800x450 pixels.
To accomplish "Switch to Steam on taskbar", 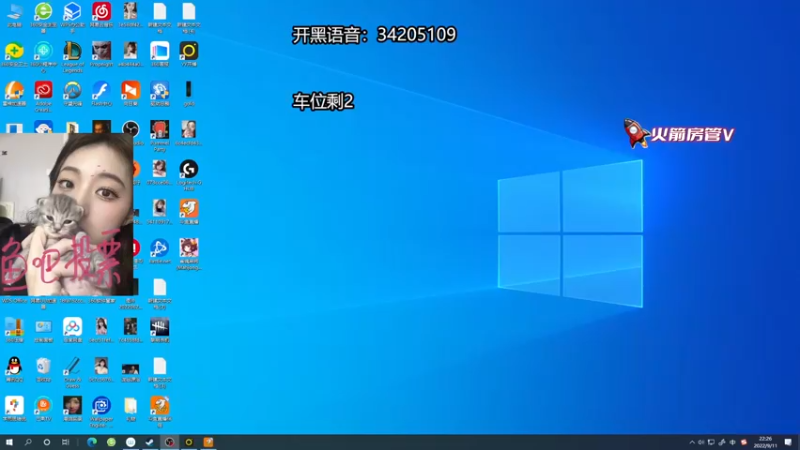I will tap(149, 442).
